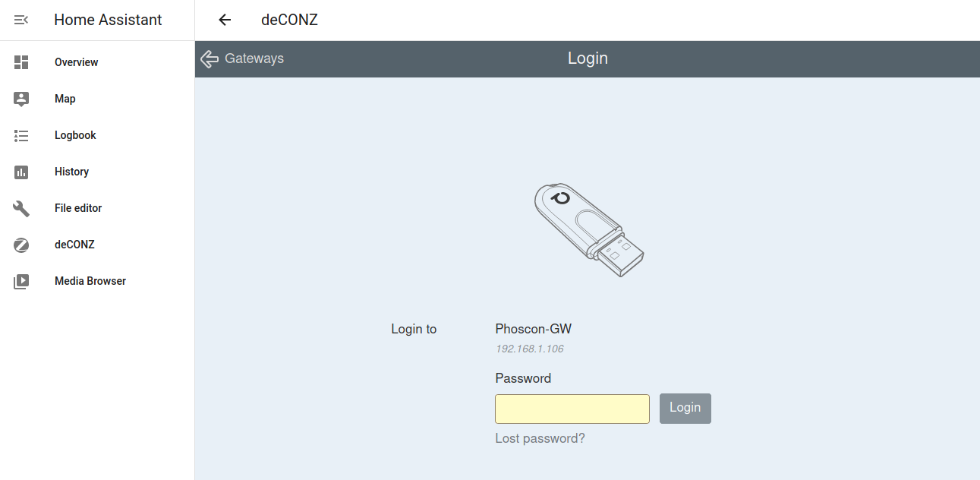The width and height of the screenshot is (980, 480).
Task: Go back using the header arrow
Action: coord(225,20)
